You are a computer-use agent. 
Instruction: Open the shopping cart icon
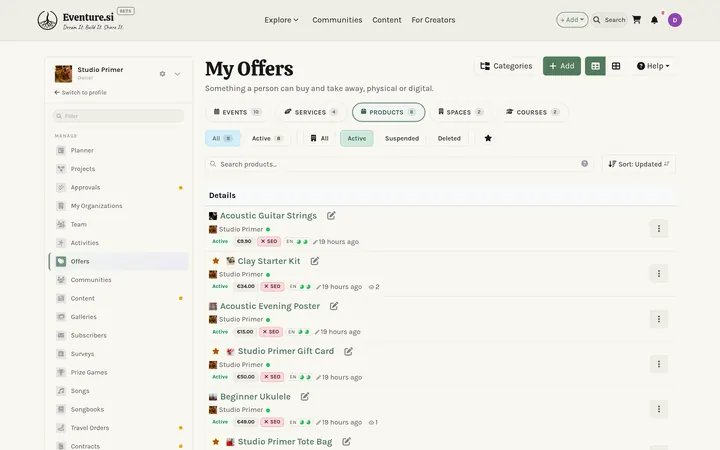click(636, 20)
